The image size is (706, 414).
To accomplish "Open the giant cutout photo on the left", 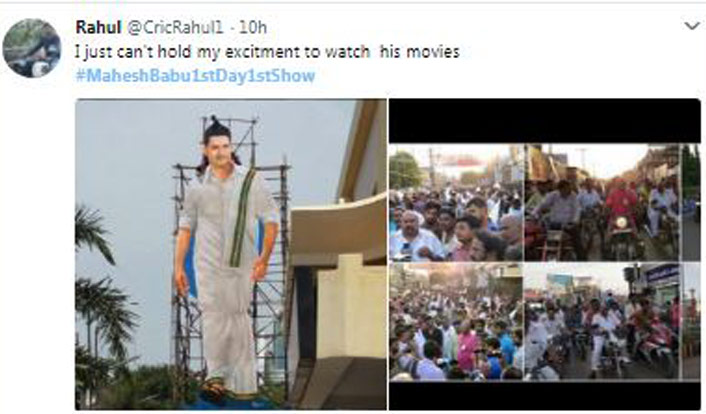I will coord(231,254).
